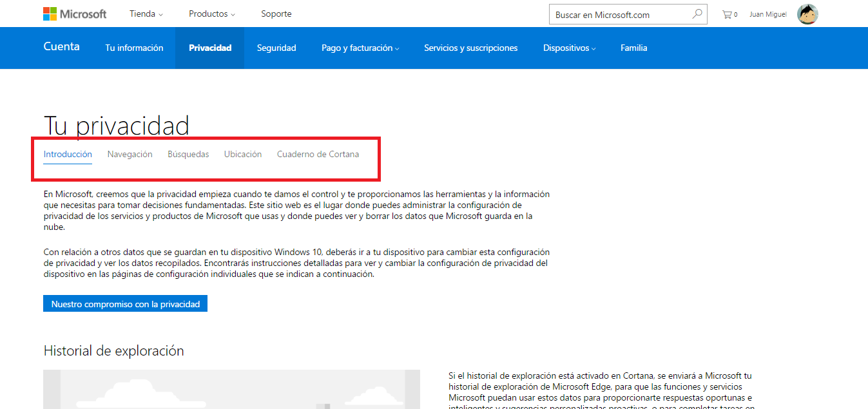868x409 pixels.
Task: Click the Historial de exploración heading
Action: pyautogui.click(x=114, y=351)
